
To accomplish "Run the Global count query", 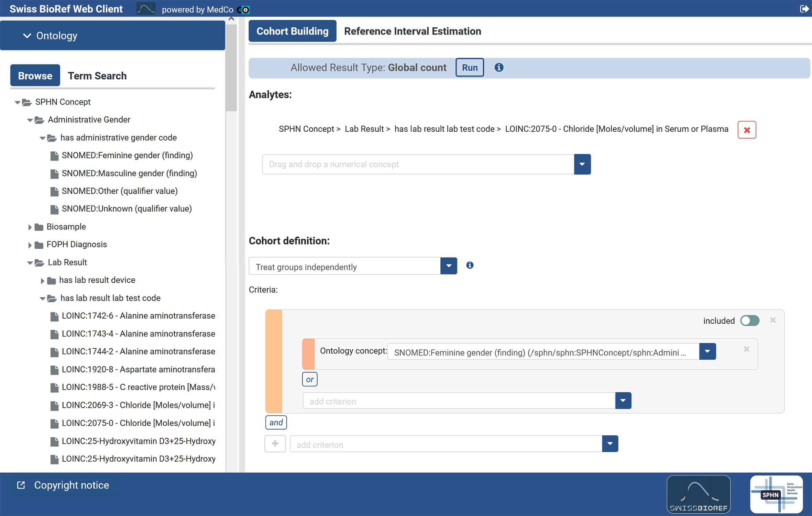I will 469,67.
